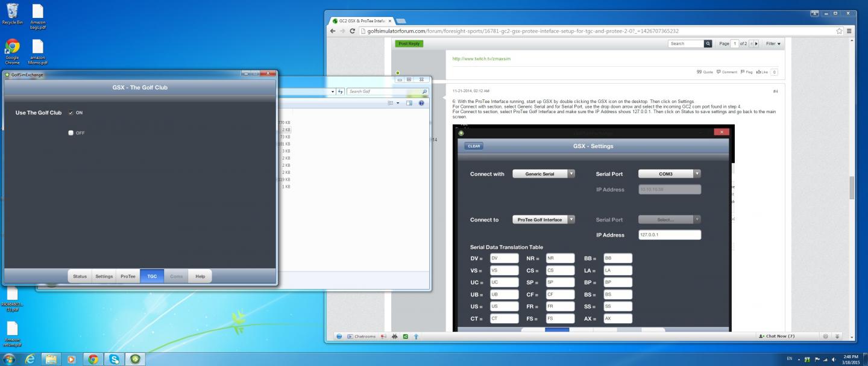
Task: Open Explorer help question mark icon
Action: [421, 104]
